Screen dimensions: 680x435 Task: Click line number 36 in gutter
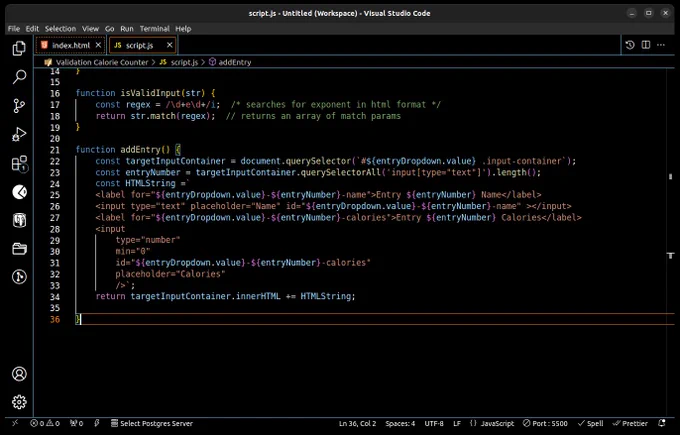[x=55, y=320]
